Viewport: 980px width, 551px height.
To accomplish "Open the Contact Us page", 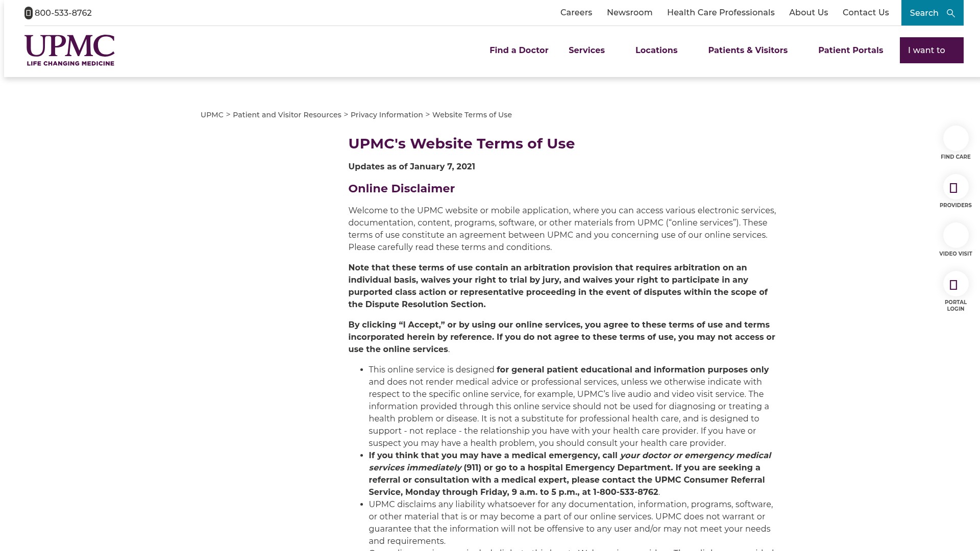I will [866, 13].
